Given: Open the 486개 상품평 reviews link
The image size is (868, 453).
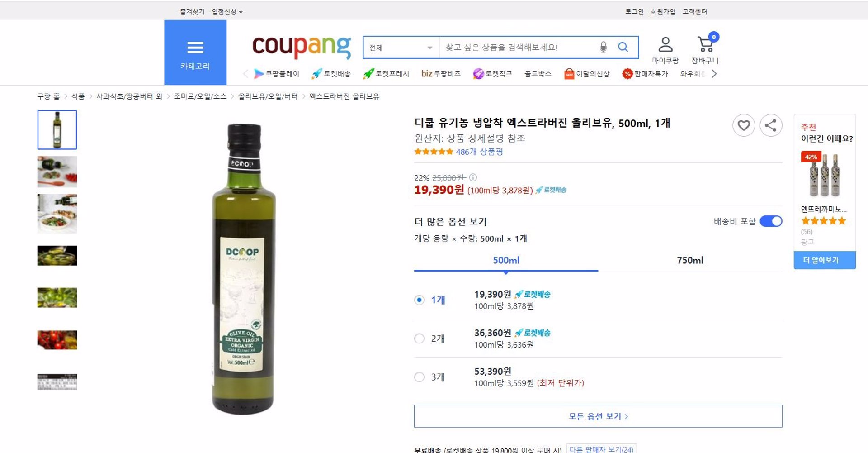Looking at the screenshot, I should point(479,152).
